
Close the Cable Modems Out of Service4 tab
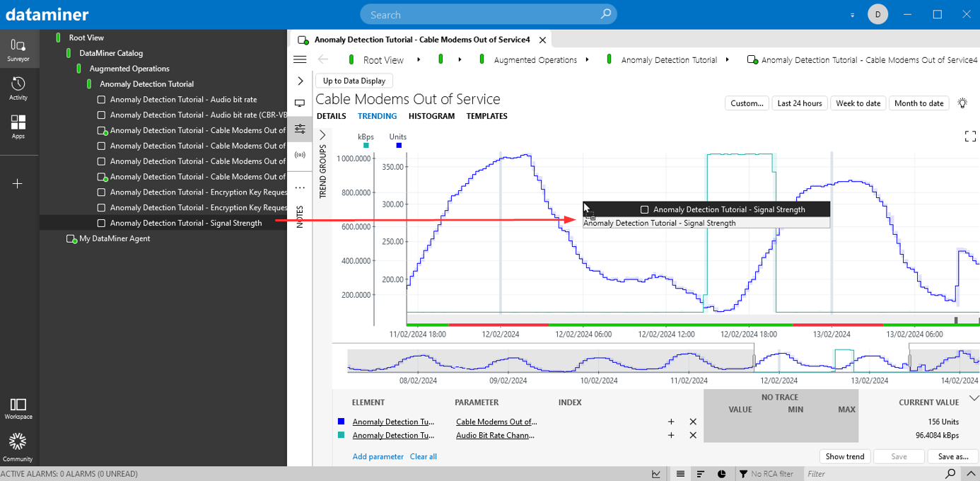pyautogui.click(x=542, y=40)
